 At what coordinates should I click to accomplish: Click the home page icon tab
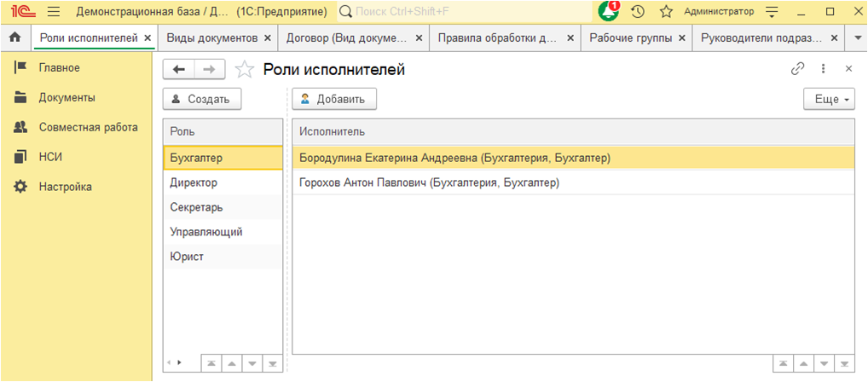click(14, 38)
